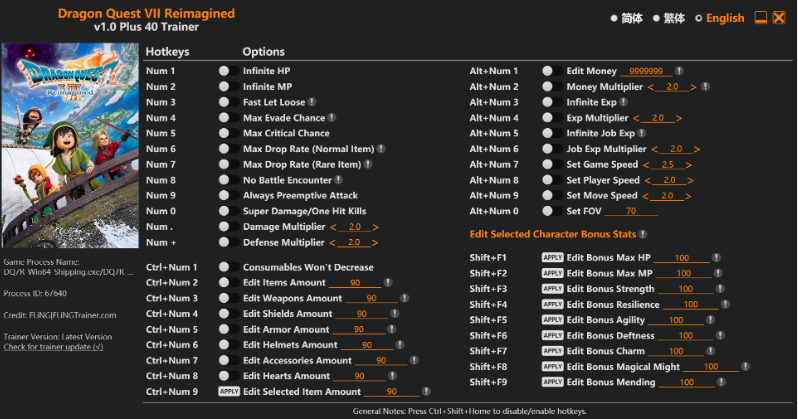
Task: Click info icon beside Edit Accessories Amount
Action: [x=414, y=360]
